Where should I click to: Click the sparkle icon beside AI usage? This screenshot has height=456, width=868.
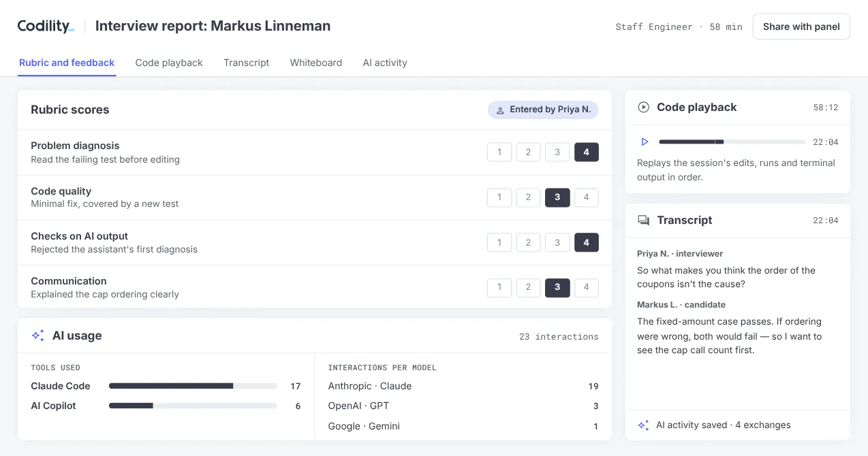click(x=38, y=336)
